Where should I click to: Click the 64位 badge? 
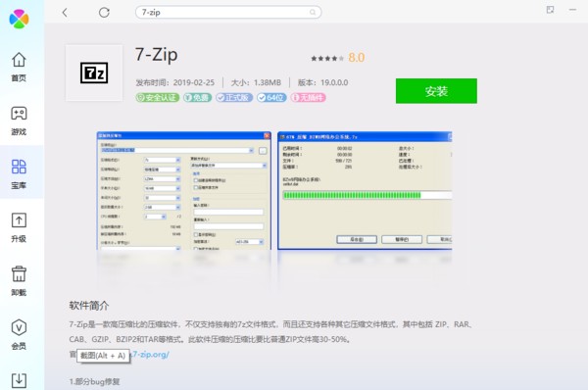[x=271, y=98]
